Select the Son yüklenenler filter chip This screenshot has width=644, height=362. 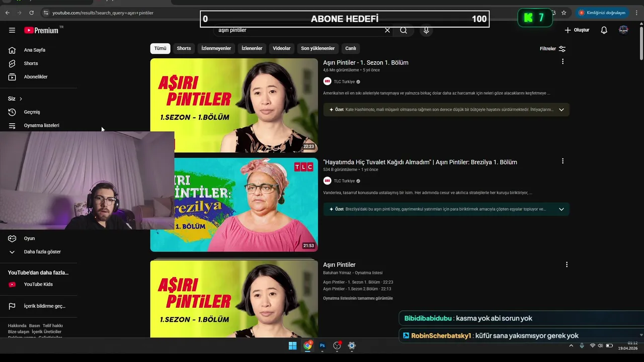(318, 48)
